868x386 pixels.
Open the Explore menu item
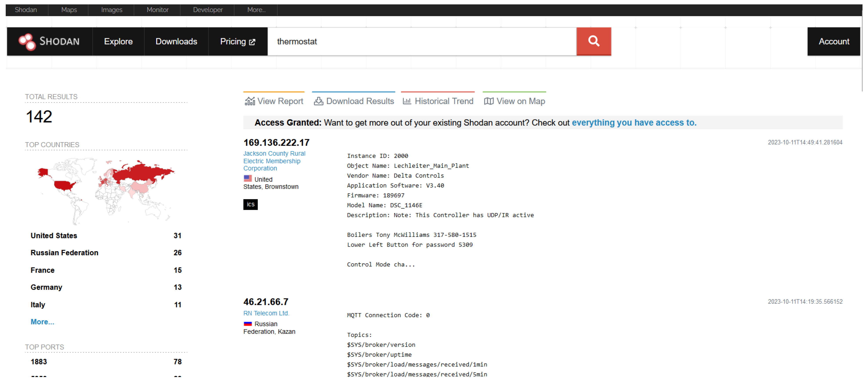[118, 41]
